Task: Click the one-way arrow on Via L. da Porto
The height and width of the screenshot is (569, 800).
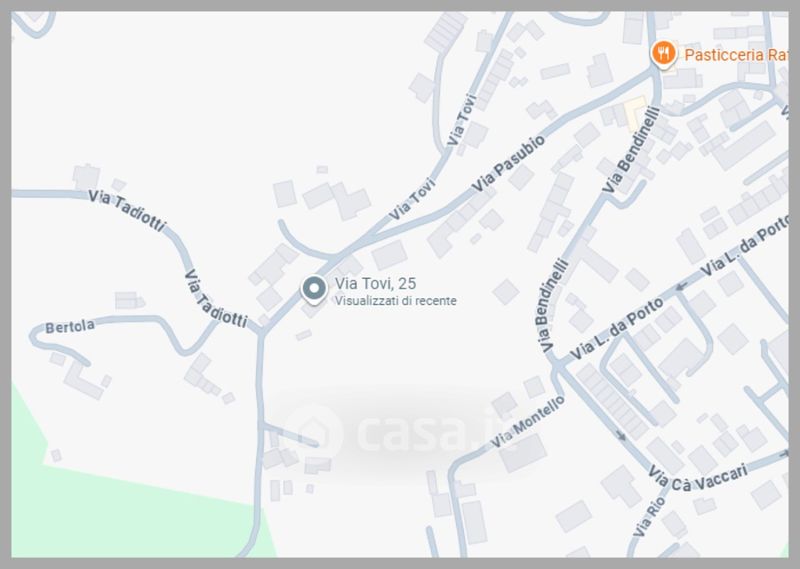Action: point(682,287)
